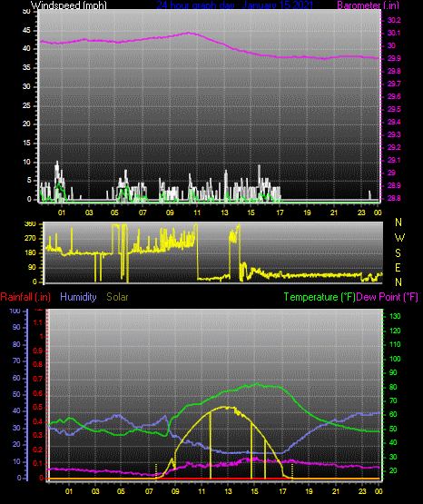Click the W direction label
This screenshot has height=504, width=423.
pos(399,238)
